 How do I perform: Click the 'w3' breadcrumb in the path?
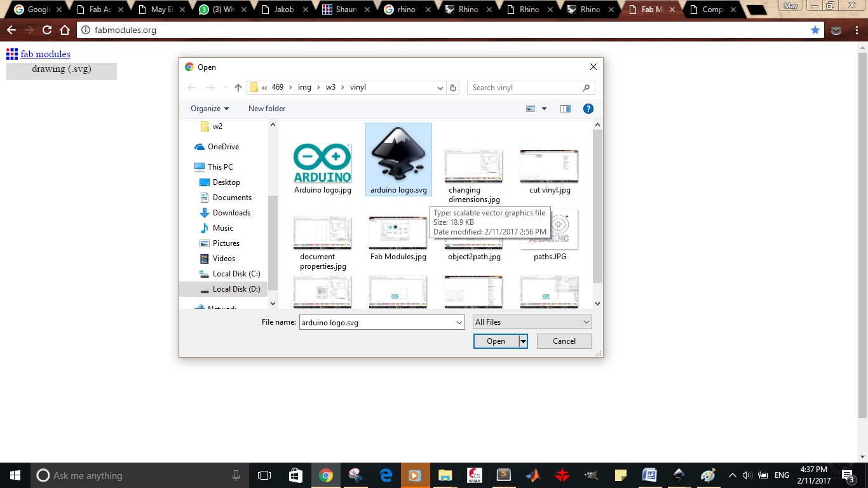point(330,88)
